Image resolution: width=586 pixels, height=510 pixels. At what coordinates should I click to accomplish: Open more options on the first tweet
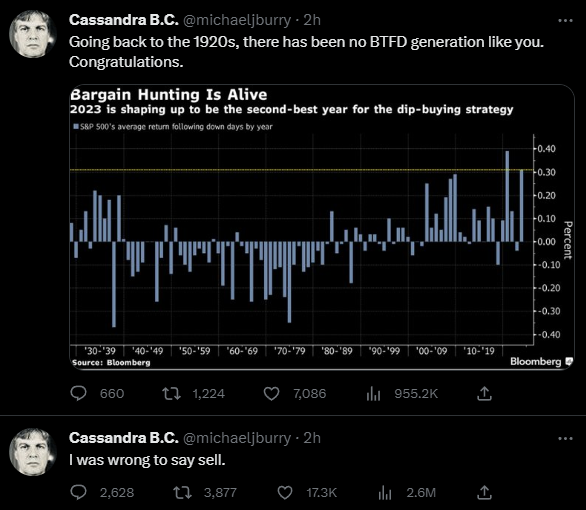[565, 21]
